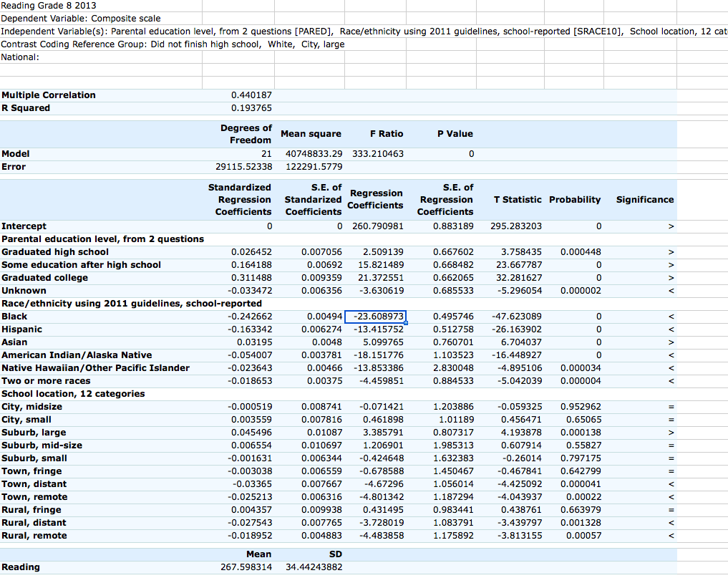Click the 'Hispanic' row label

tap(21, 329)
